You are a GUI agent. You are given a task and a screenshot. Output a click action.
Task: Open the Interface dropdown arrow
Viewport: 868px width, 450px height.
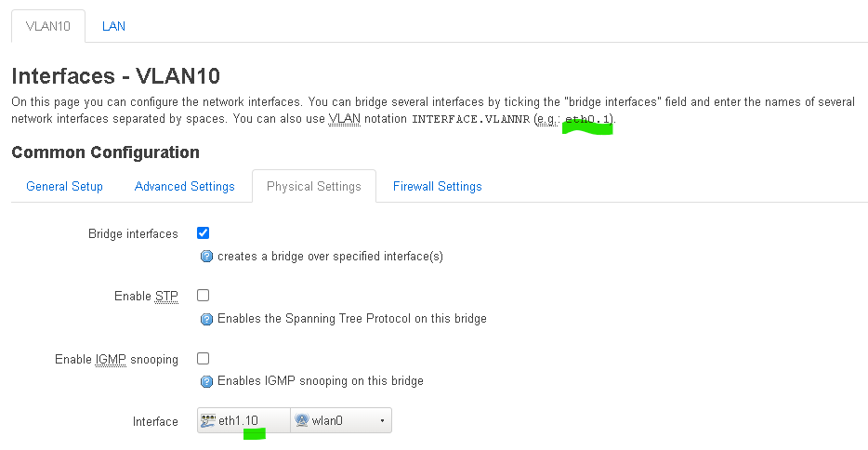pyautogui.click(x=382, y=420)
